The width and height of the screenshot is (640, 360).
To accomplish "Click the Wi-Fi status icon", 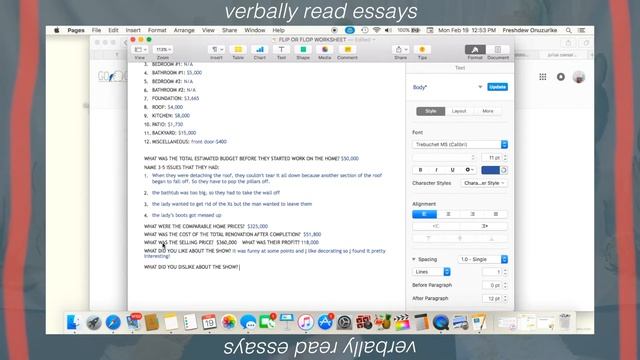I will pos(376,30).
